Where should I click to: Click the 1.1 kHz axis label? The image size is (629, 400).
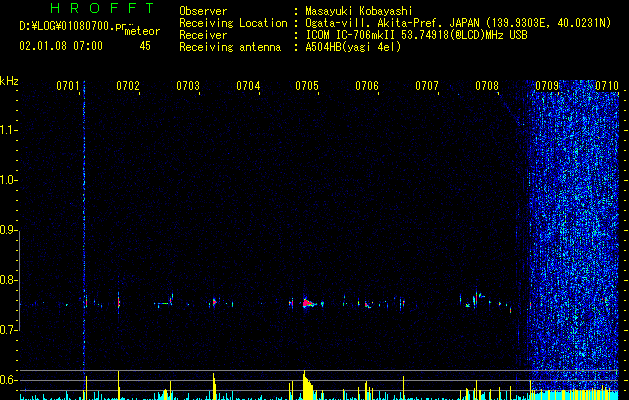coord(8,130)
